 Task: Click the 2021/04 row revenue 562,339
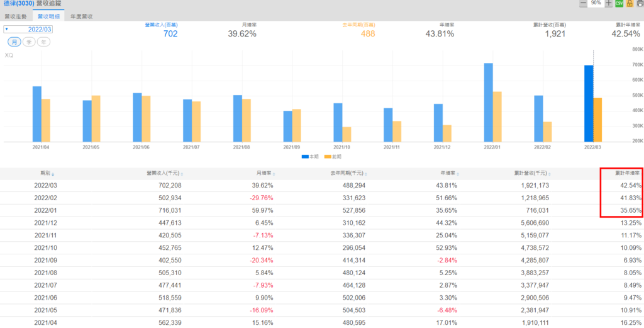(170, 323)
